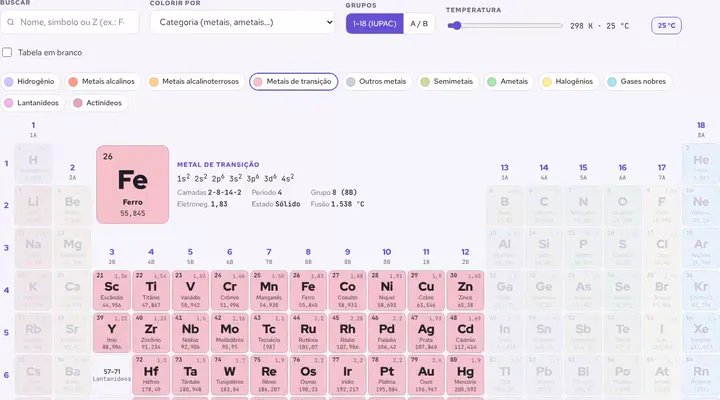Image resolution: width=720 pixels, height=400 pixels.
Task: Enable the Tabela em branco checkbox
Action: tap(7, 52)
